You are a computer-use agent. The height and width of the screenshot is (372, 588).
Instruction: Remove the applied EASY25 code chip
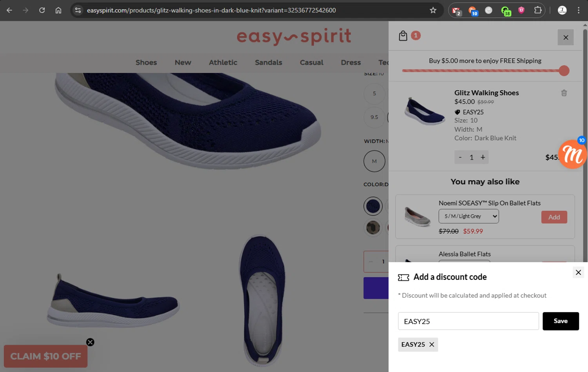pos(432,345)
